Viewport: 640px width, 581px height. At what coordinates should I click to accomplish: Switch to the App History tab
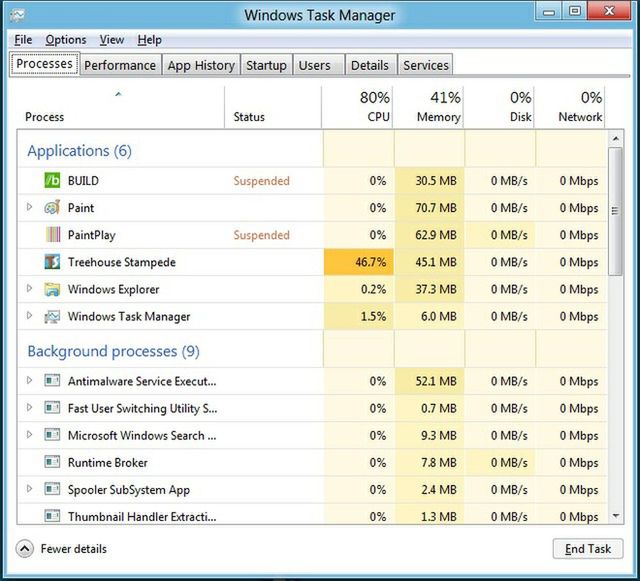[201, 65]
